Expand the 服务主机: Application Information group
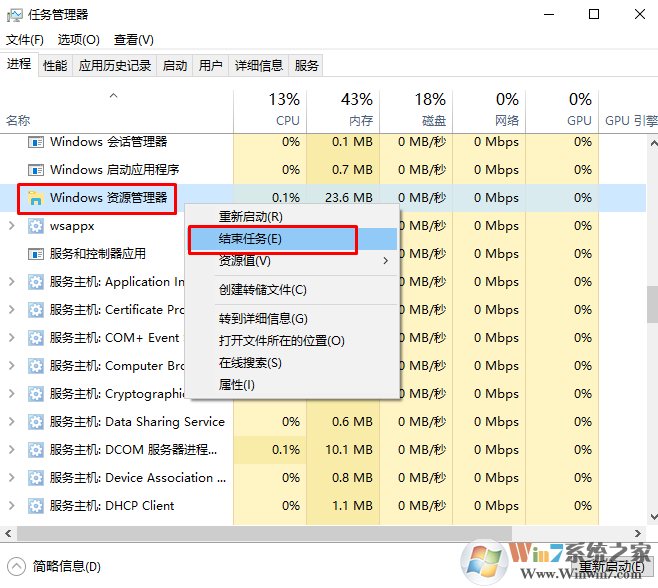The height and width of the screenshot is (588, 658). (12, 282)
